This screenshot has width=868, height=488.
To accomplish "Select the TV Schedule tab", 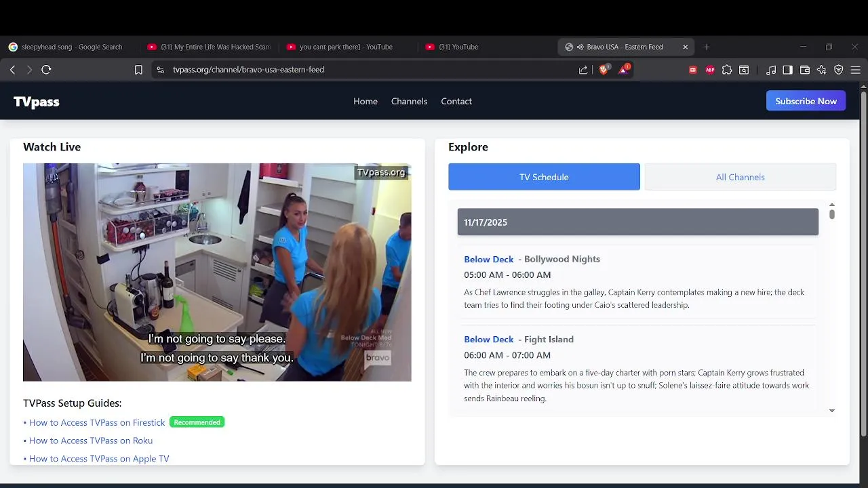I will pyautogui.click(x=544, y=177).
